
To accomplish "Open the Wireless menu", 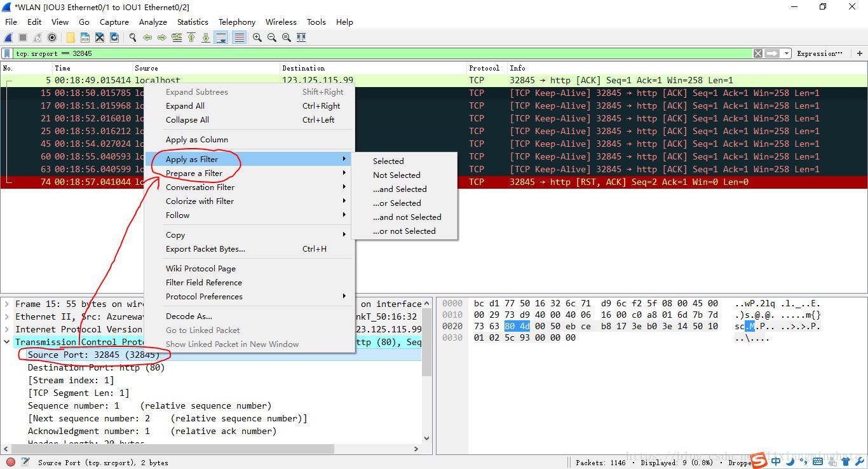I will click(281, 22).
